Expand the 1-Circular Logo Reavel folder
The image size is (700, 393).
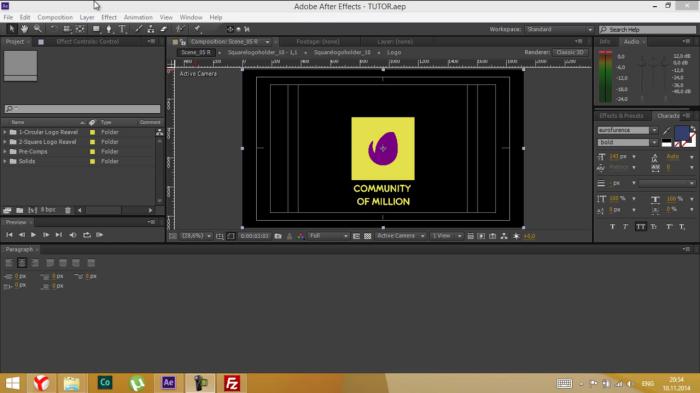5,132
